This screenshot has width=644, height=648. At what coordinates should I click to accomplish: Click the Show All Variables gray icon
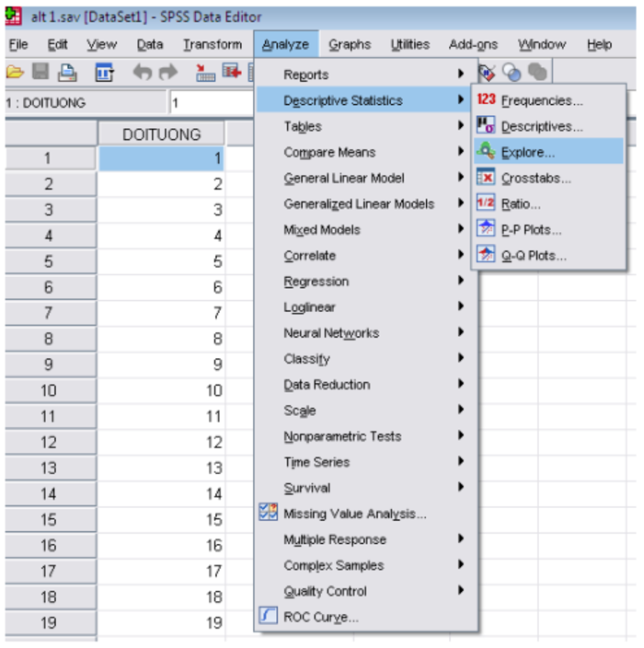pyautogui.click(x=537, y=73)
